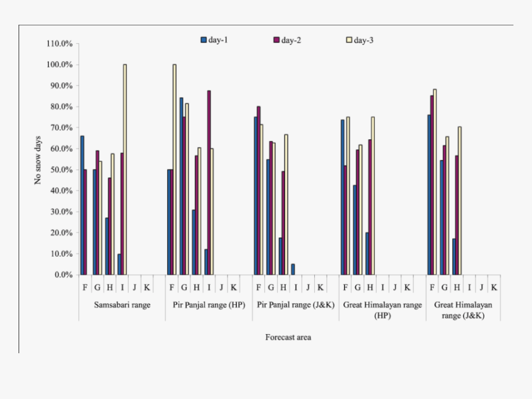The image size is (532, 399).
Task: Select the day-1 legend label
Action: 218,40
